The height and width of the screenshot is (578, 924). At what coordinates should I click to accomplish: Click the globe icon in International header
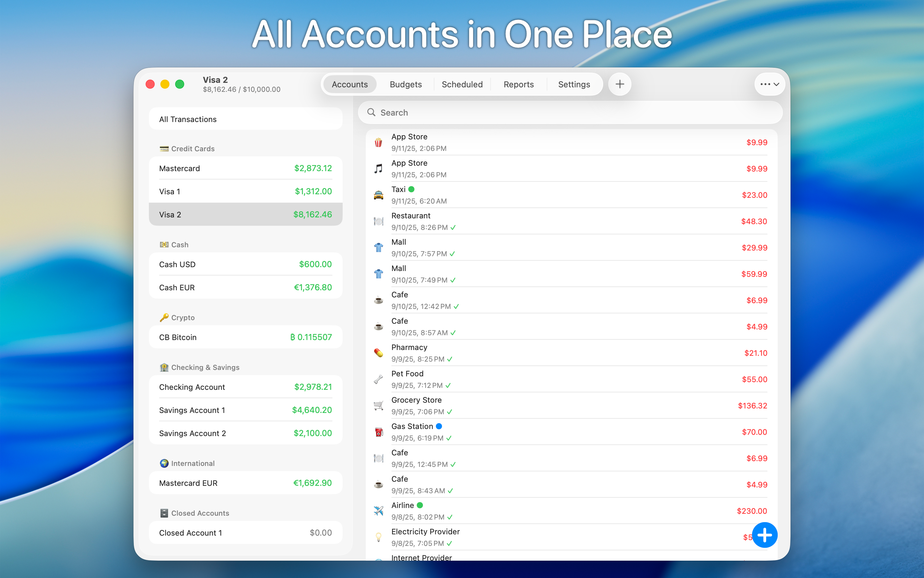coord(164,463)
